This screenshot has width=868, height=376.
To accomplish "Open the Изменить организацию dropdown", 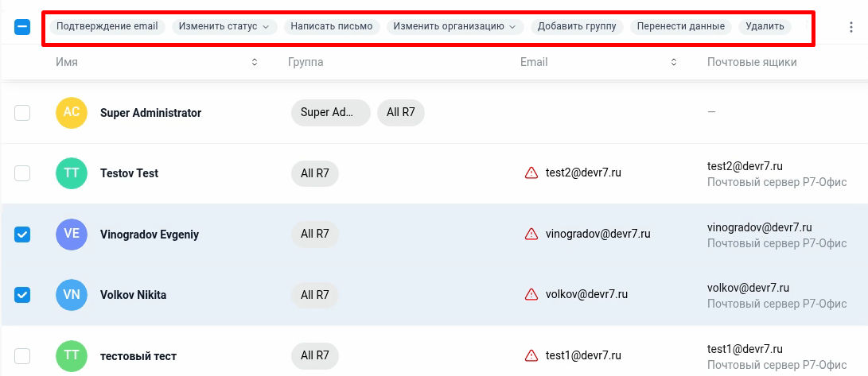I will click(455, 26).
